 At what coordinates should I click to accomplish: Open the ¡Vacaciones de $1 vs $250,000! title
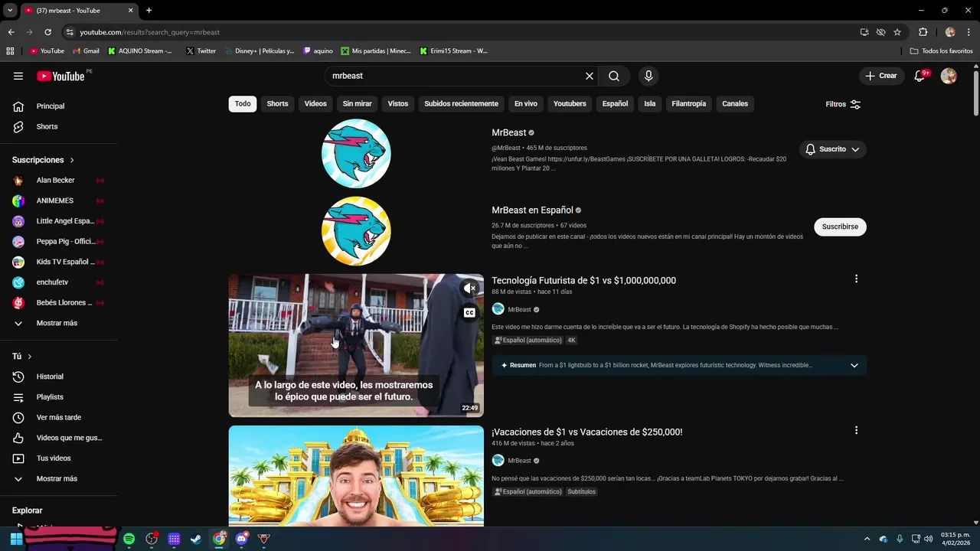tap(586, 432)
